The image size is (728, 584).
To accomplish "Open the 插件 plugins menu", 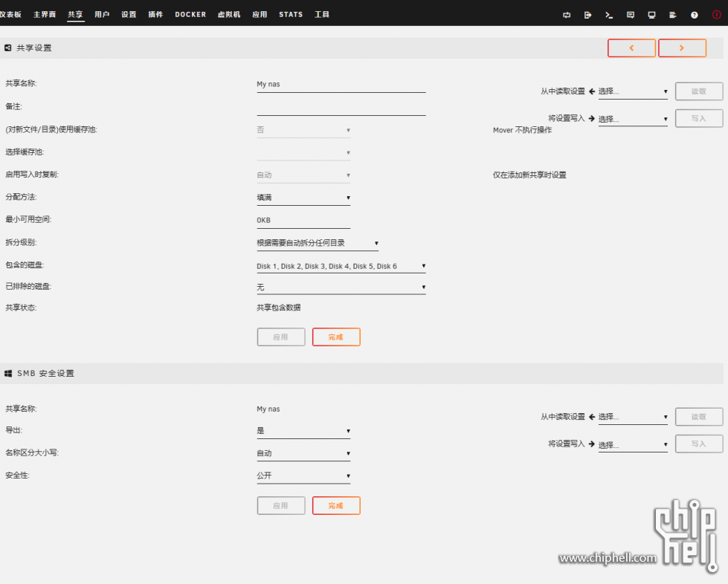I will [x=156, y=14].
